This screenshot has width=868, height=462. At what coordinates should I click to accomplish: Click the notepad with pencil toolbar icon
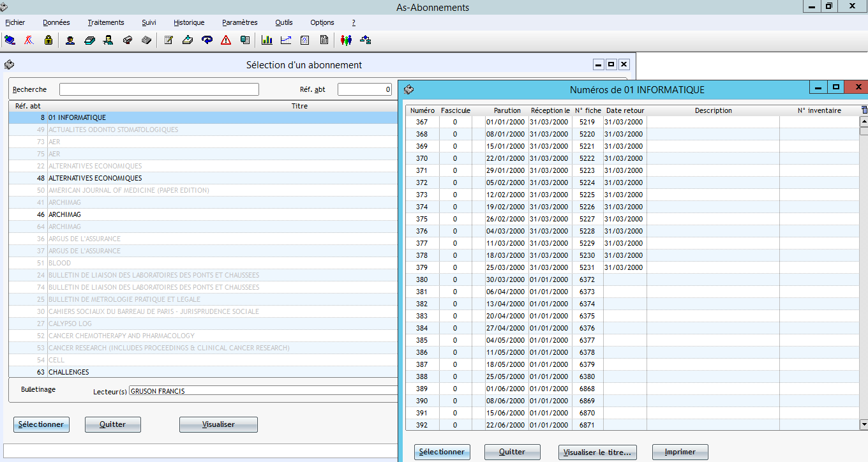[168, 40]
